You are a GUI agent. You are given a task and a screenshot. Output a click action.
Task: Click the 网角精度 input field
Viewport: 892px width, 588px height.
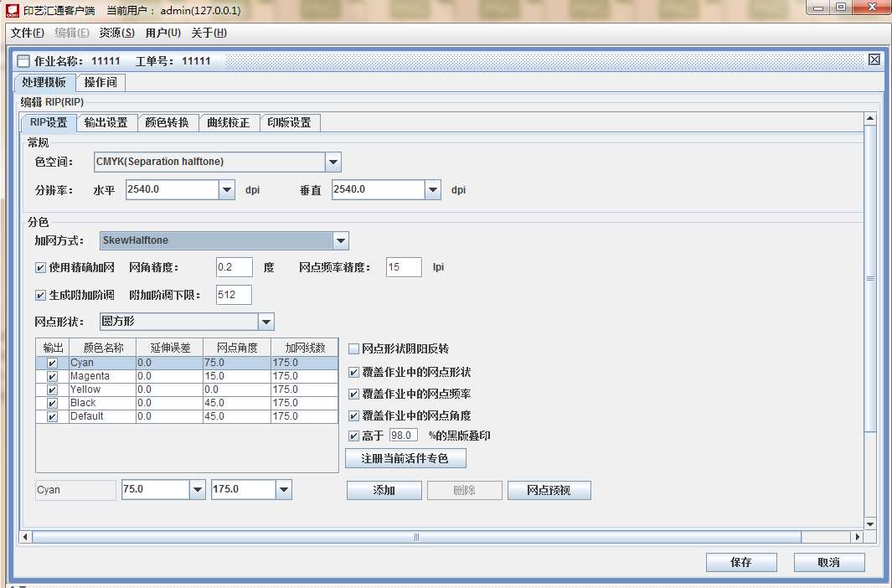click(x=234, y=267)
